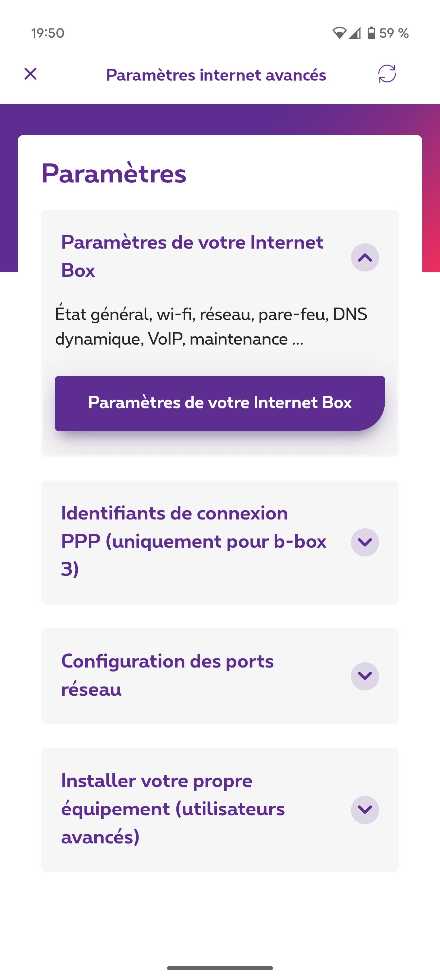
Task: Tap the large 'Paramètres' heading
Action: (114, 174)
